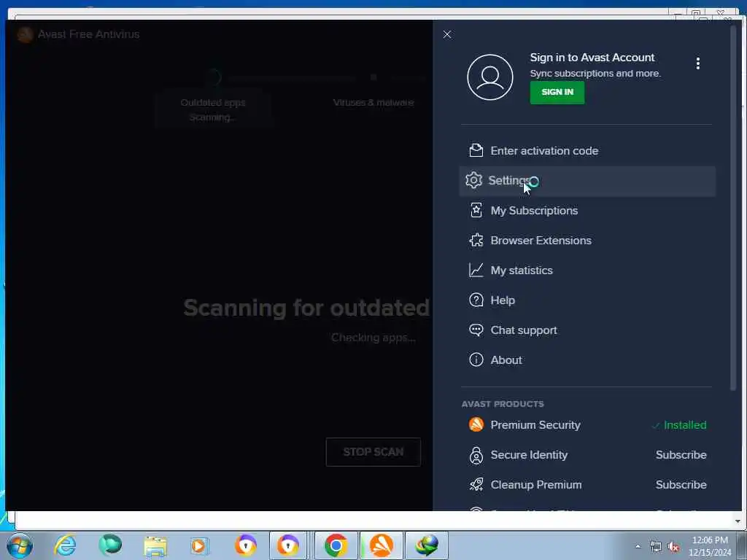Screen dimensions: 747x560
Task: Click the Viruses & malware scan step
Action: [x=373, y=102]
